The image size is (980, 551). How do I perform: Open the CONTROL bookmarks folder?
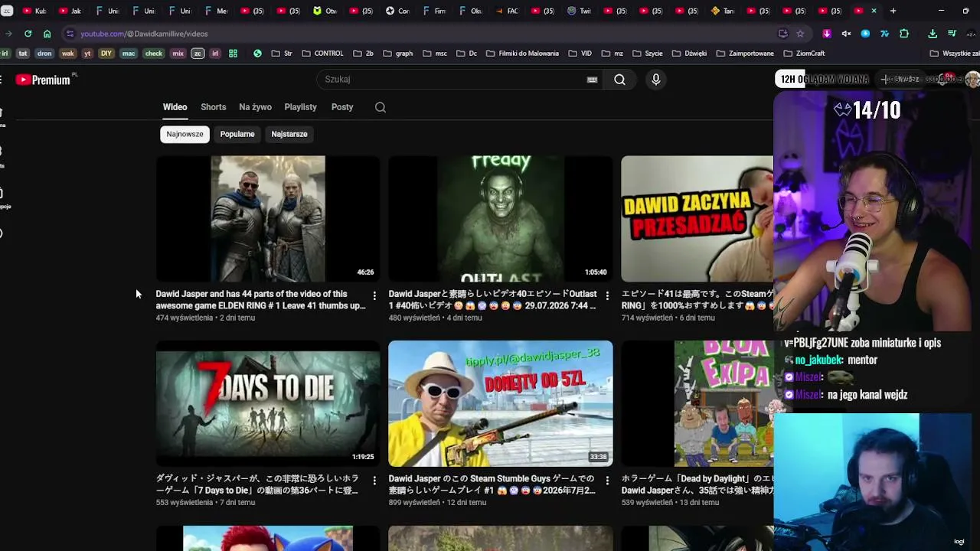click(322, 54)
